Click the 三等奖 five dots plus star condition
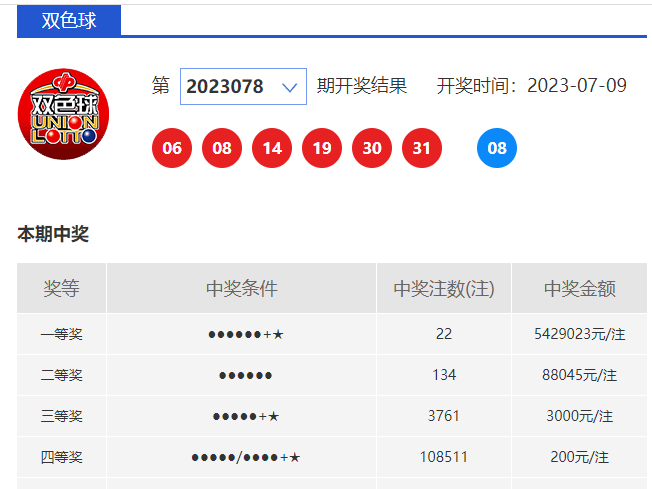 point(246,416)
